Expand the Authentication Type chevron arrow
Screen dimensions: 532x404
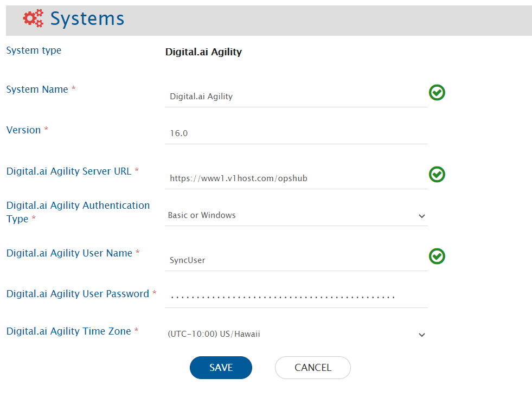422,216
